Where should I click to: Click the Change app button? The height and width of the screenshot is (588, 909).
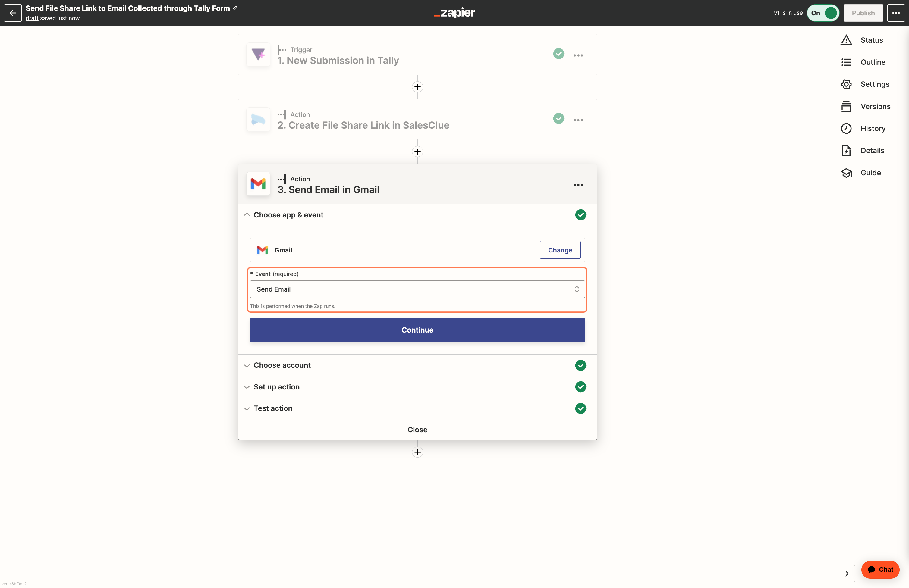click(x=560, y=250)
